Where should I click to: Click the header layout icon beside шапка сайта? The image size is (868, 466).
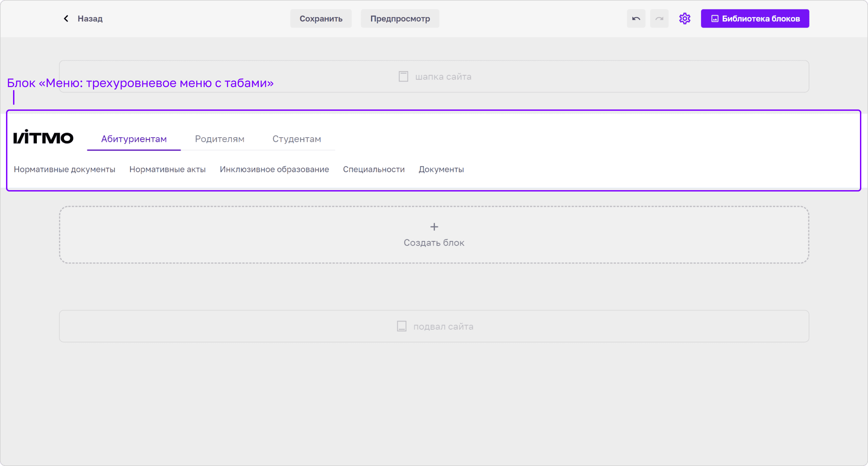pos(403,76)
